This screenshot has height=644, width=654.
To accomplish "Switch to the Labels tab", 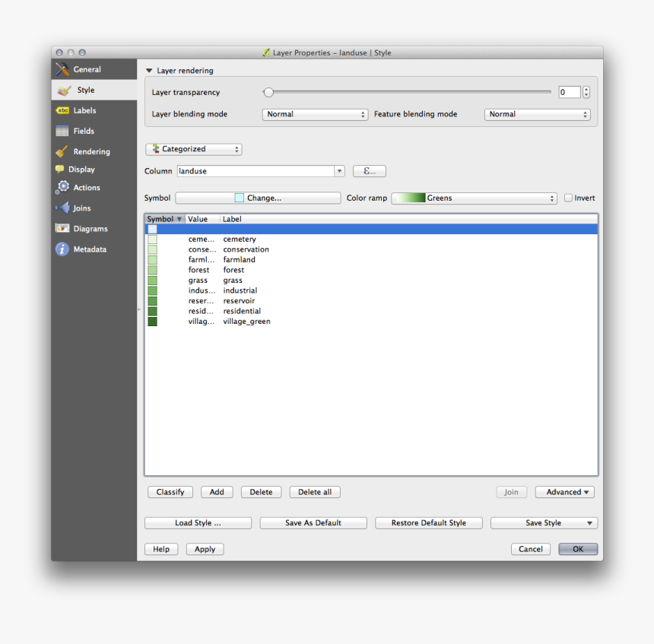I will (94, 110).
